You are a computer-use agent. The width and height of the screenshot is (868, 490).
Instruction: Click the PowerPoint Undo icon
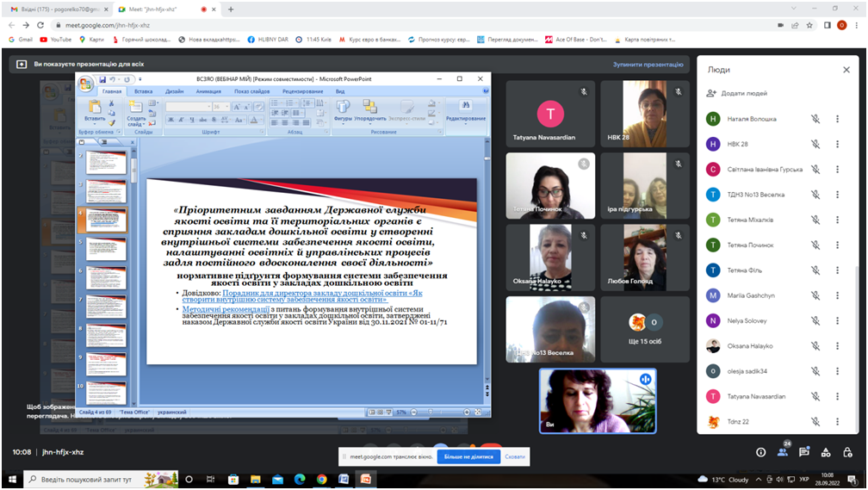click(112, 79)
